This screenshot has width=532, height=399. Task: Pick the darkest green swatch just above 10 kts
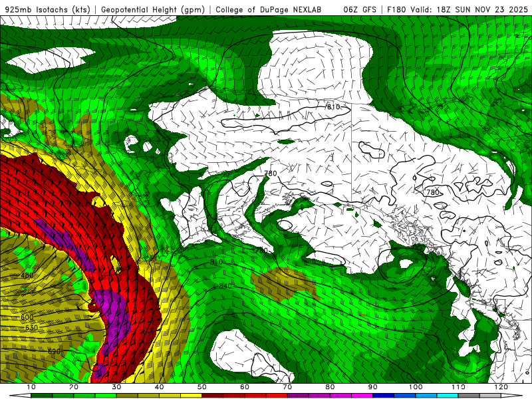(x=41, y=396)
